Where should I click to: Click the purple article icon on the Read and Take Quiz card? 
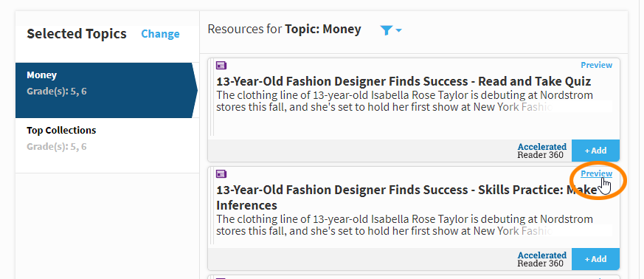[221, 65]
